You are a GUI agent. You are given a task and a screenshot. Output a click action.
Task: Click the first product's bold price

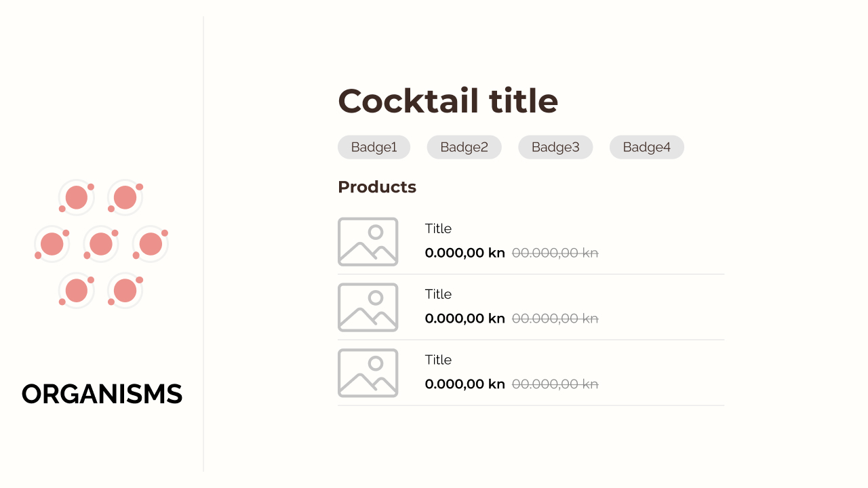(x=465, y=253)
